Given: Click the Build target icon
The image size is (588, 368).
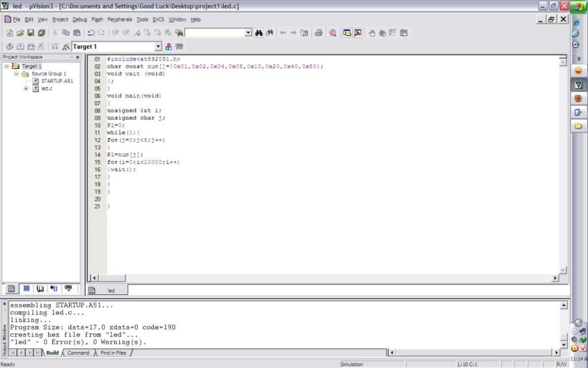Looking at the screenshot, I should coord(20,46).
